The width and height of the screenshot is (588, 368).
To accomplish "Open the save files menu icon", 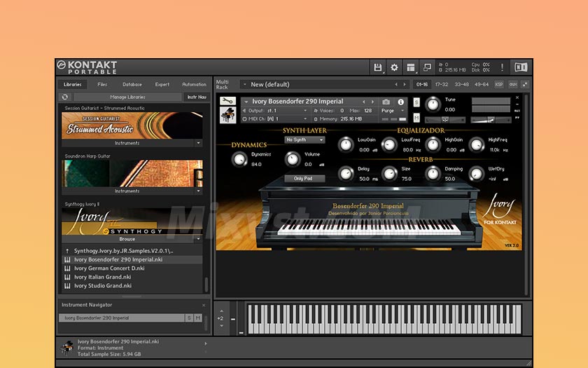I will pos(377,67).
